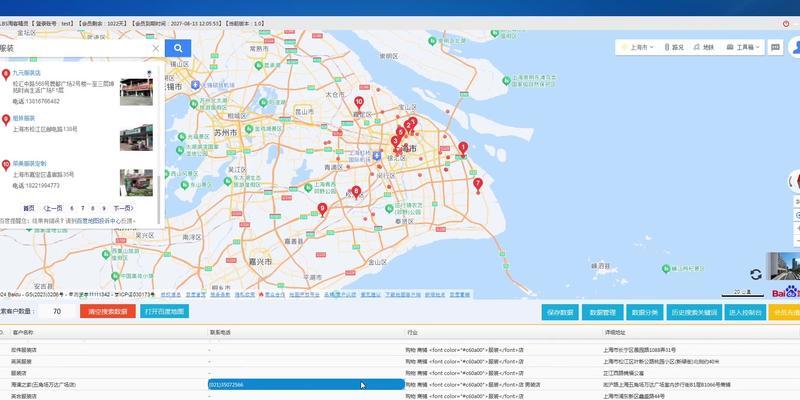Open the 九元服装店 storefront photo
Image resolution: width=800 pixels, height=400 pixels.
pyautogui.click(x=136, y=92)
